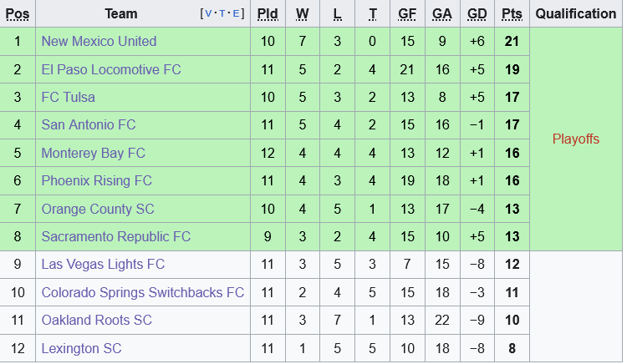
Task: Click the GD column header
Action: [x=477, y=13]
